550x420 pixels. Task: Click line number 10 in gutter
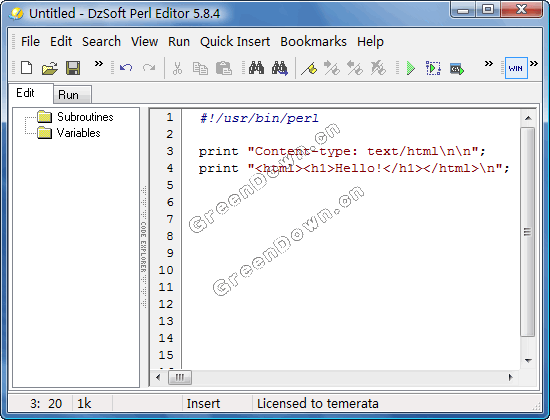(x=166, y=270)
